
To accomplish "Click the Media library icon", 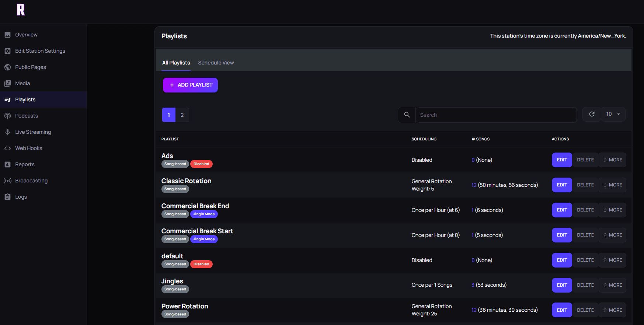I will pos(7,83).
